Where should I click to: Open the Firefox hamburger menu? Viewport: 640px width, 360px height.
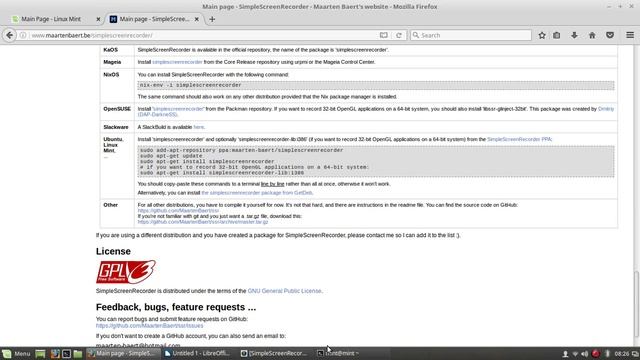coord(630,36)
